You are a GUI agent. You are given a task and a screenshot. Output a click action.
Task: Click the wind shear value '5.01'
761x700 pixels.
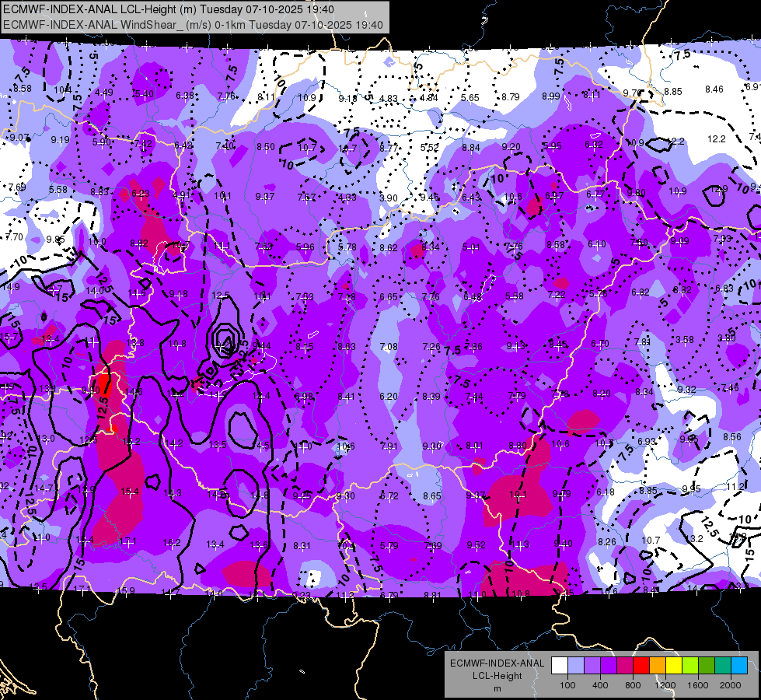pos(471,247)
